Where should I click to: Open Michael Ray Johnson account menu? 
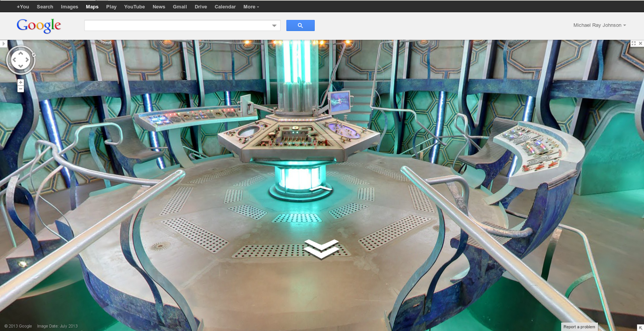click(x=600, y=25)
